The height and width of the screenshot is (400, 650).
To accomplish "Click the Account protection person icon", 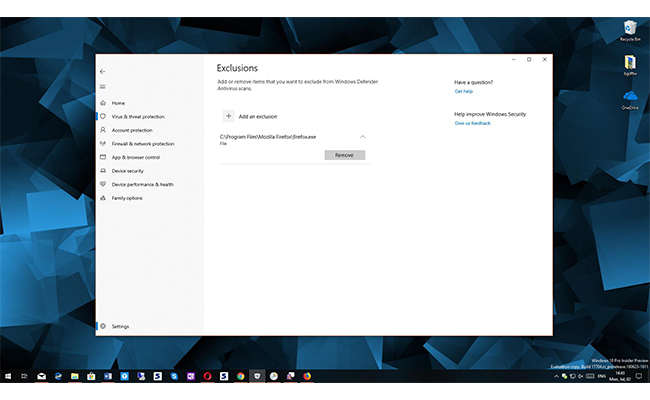I will click(102, 130).
